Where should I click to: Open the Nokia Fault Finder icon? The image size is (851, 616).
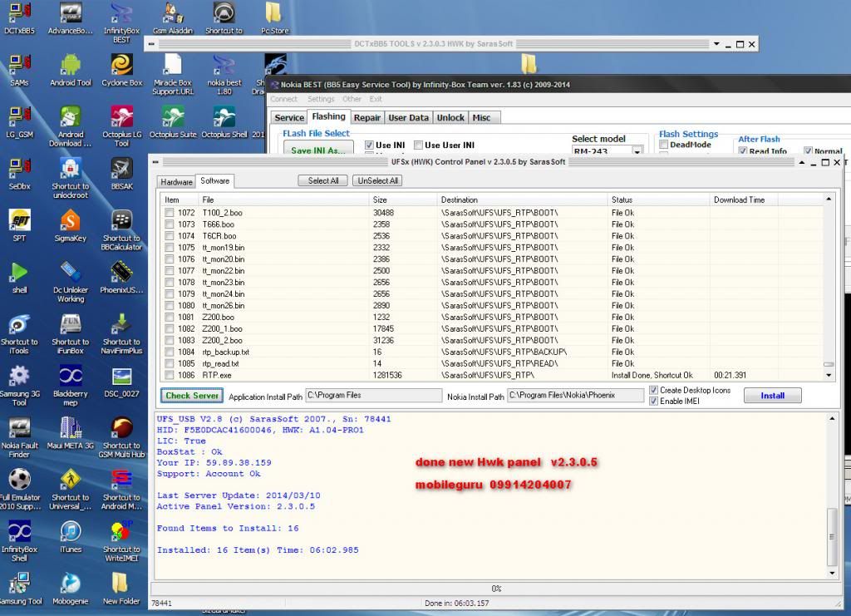[20, 437]
